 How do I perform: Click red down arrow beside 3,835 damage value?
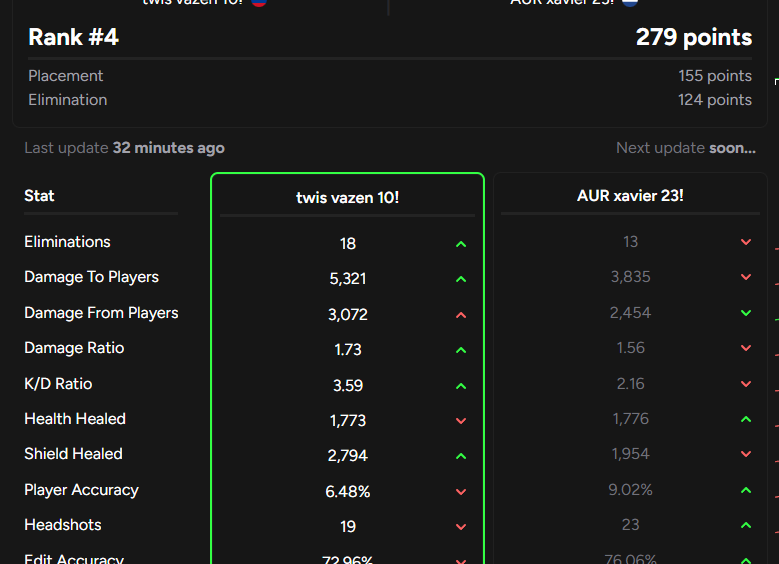pos(746,277)
